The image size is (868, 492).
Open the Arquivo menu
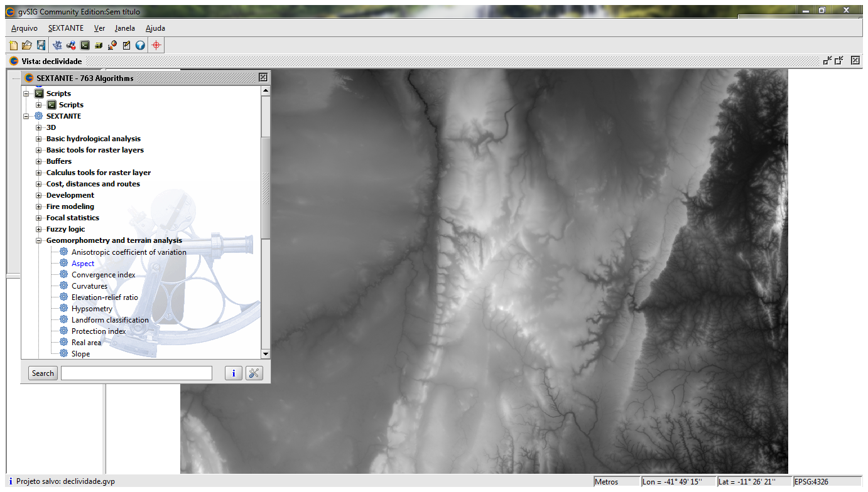24,28
